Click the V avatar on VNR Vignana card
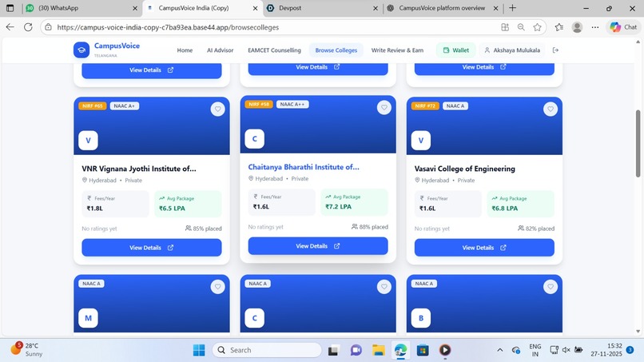Screen dimensions: 644x362 (88, 140)
